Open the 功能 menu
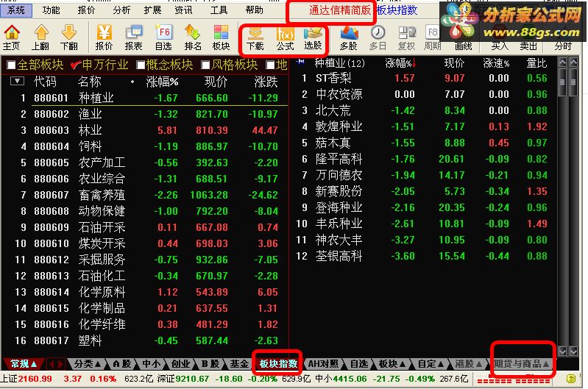This screenshot has height=389, width=588. click(51, 10)
